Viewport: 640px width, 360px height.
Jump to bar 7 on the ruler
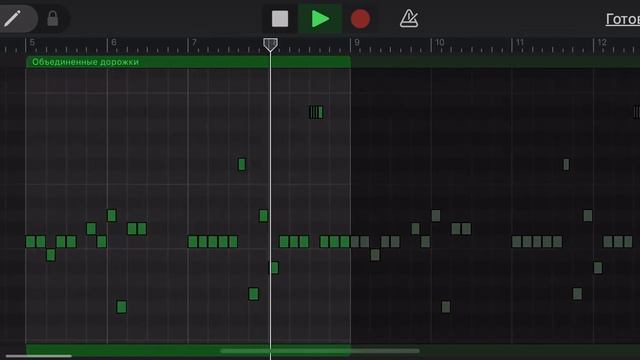click(x=194, y=42)
